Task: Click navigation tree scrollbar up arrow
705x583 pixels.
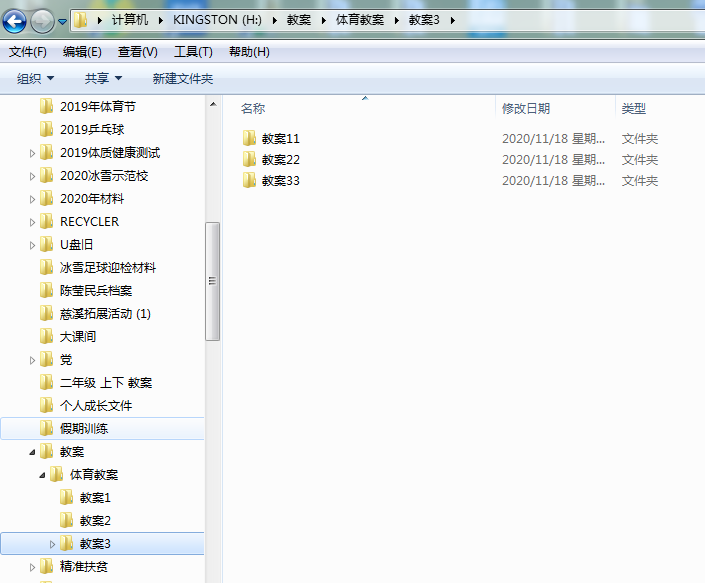Action: coord(213,104)
